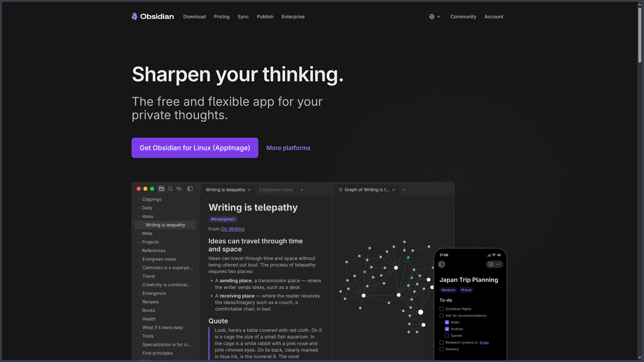This screenshot has height=362, width=644.
Task: Tap the phone sidebar toggle icon
Action: (x=442, y=264)
